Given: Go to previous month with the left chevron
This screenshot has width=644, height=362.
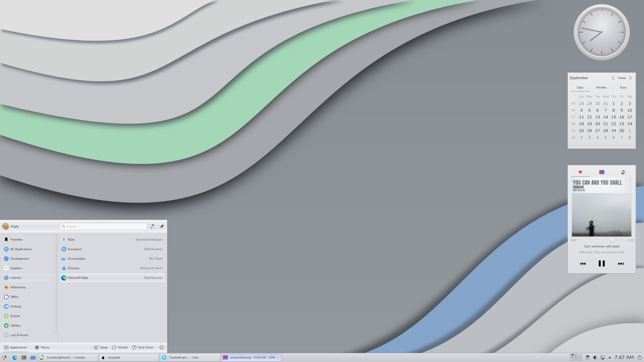Looking at the screenshot, I should tap(613, 78).
